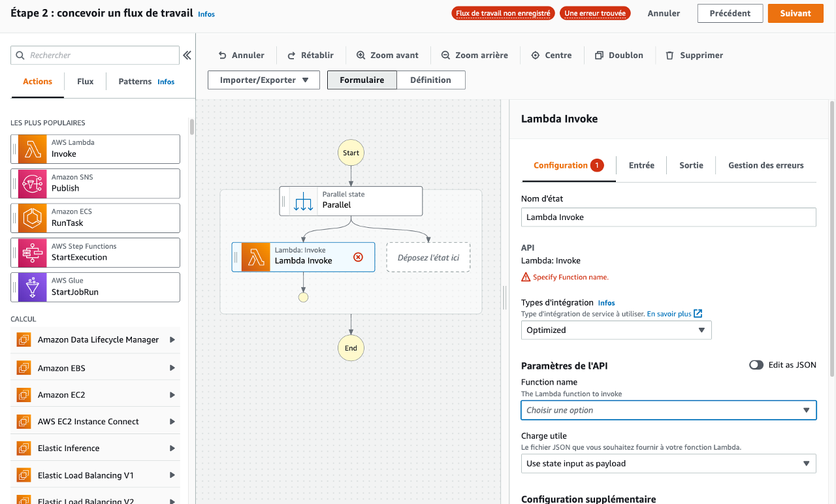Click the Annuler undo toolbar button
The height and width of the screenshot is (504, 836).
click(x=241, y=55)
